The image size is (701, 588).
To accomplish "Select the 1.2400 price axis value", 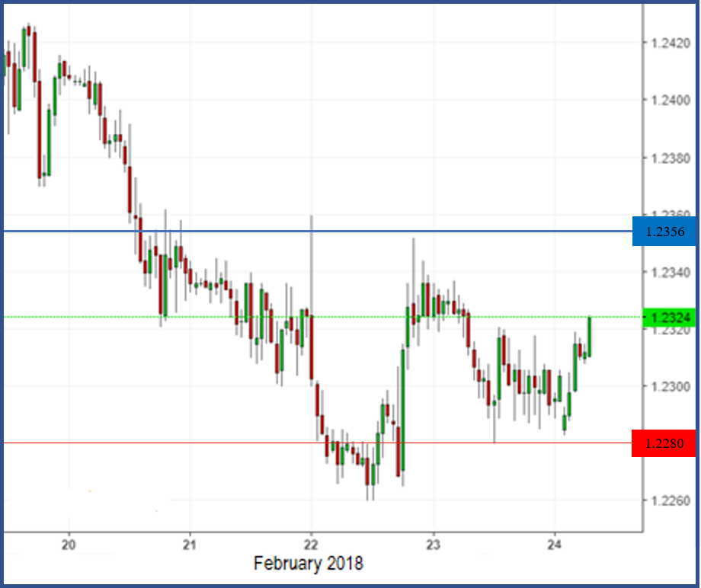I will [671, 100].
